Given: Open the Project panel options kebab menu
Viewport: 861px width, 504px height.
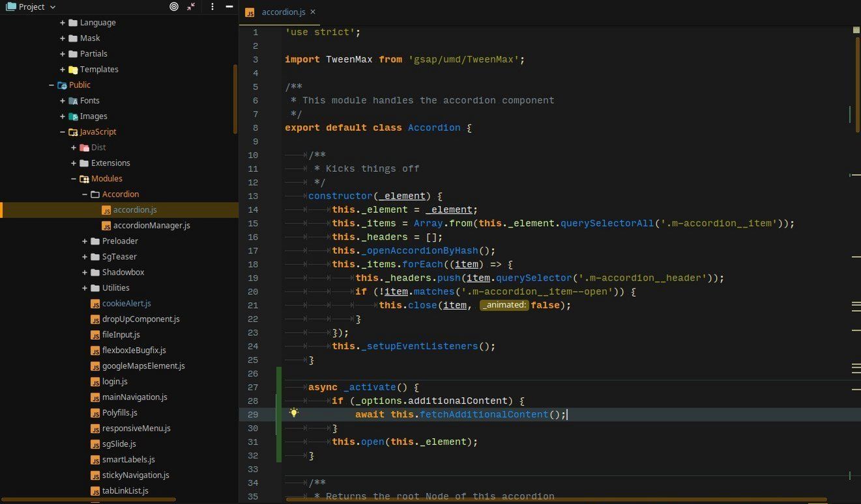Looking at the screenshot, I should [212, 7].
